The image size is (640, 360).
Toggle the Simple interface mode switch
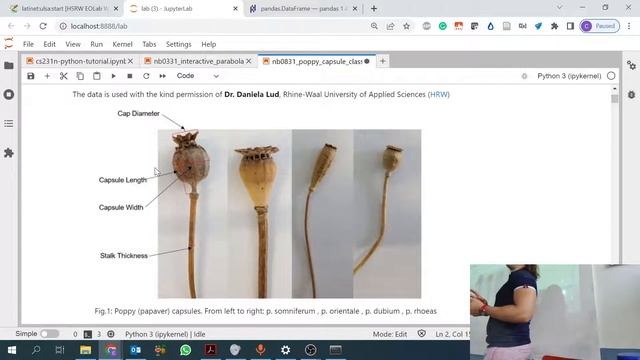[49, 334]
